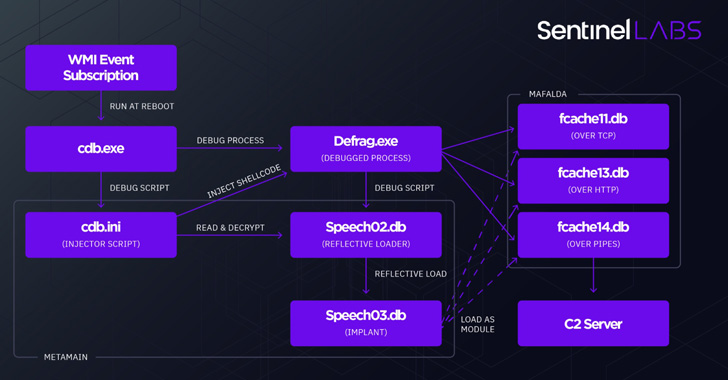Click DEBUG SCRIPT label below Defrag.exe
728x380 pixels.
404,188
